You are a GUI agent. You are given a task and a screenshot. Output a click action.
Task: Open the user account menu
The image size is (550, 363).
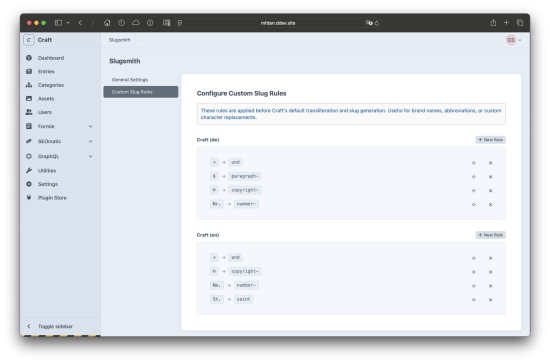(x=514, y=40)
